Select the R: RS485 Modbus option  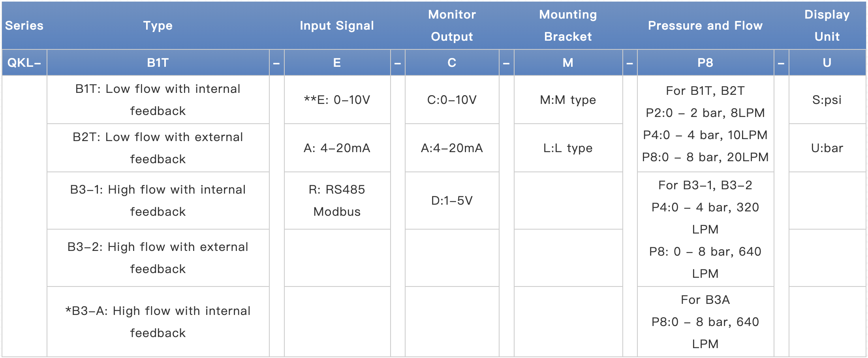coord(337,200)
